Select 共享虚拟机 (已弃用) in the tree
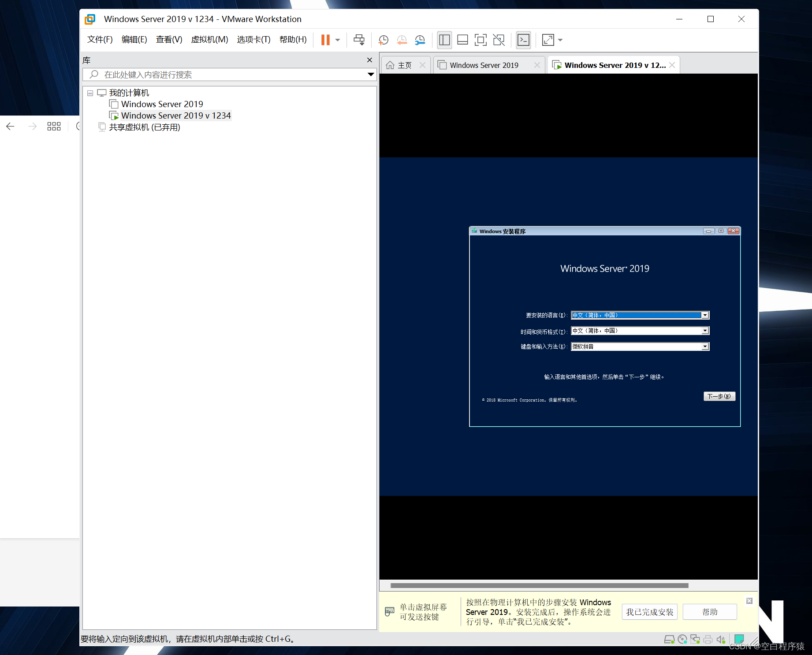This screenshot has width=812, height=655. (144, 127)
